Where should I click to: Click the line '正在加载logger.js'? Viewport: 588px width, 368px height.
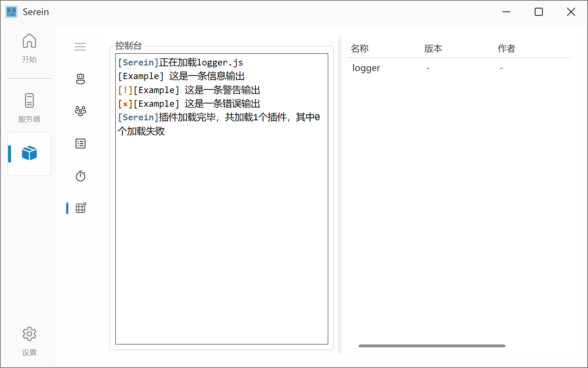coord(201,63)
